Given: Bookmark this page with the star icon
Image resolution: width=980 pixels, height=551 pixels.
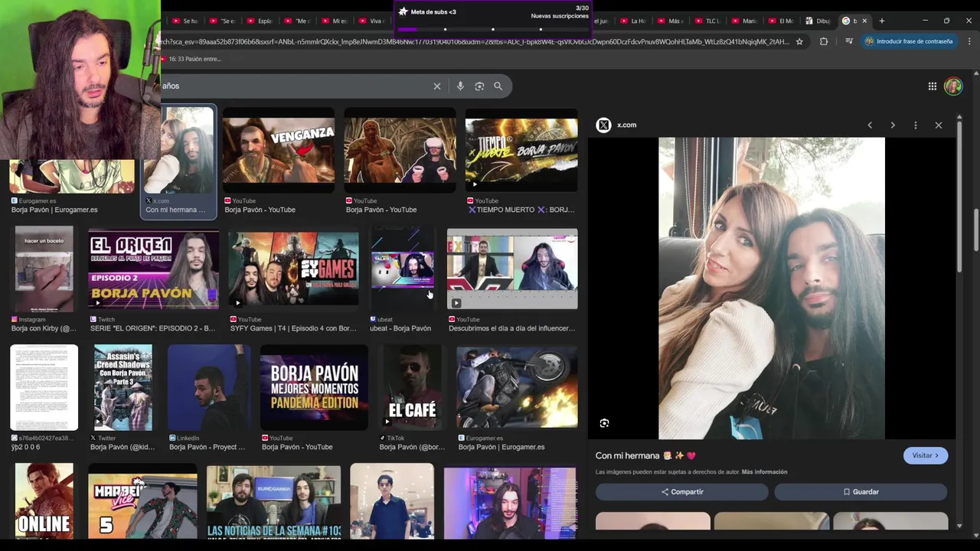Looking at the screenshot, I should coord(799,41).
